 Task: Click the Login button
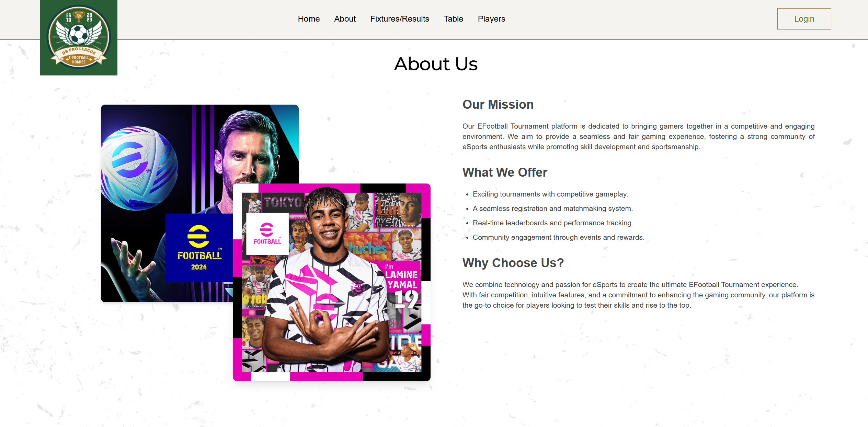[804, 19]
